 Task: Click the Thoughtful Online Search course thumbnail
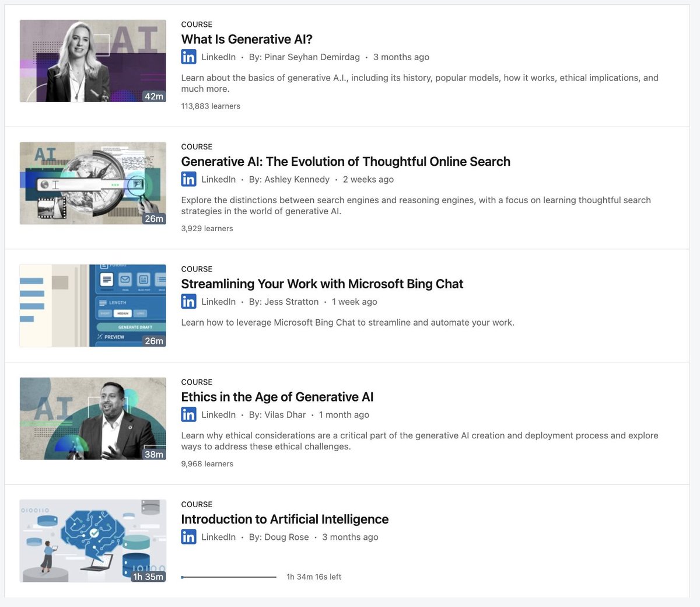[x=93, y=183]
